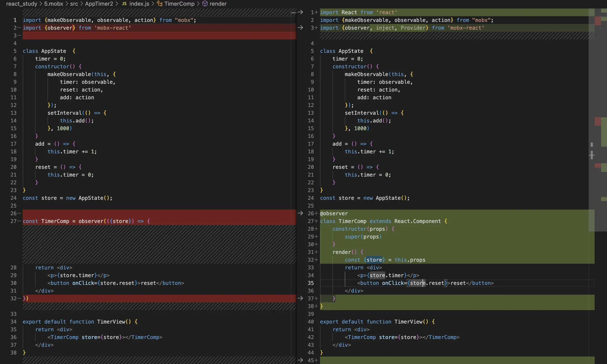Click 'this.timer += 1;' in the right pane
This screenshot has height=364, width=607.
click(370, 152)
